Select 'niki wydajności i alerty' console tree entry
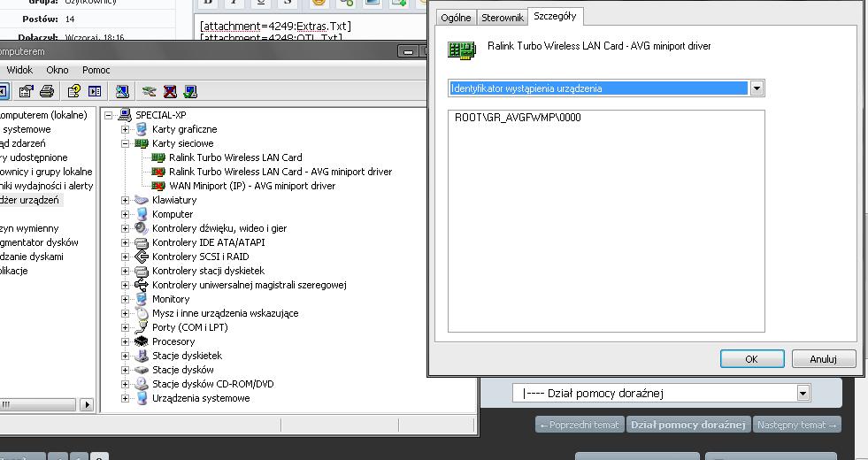The image size is (868, 460). [47, 186]
